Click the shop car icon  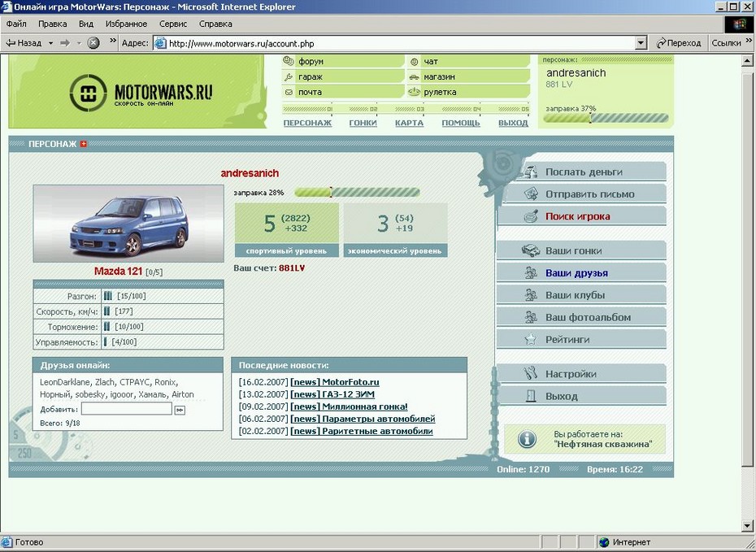point(414,76)
